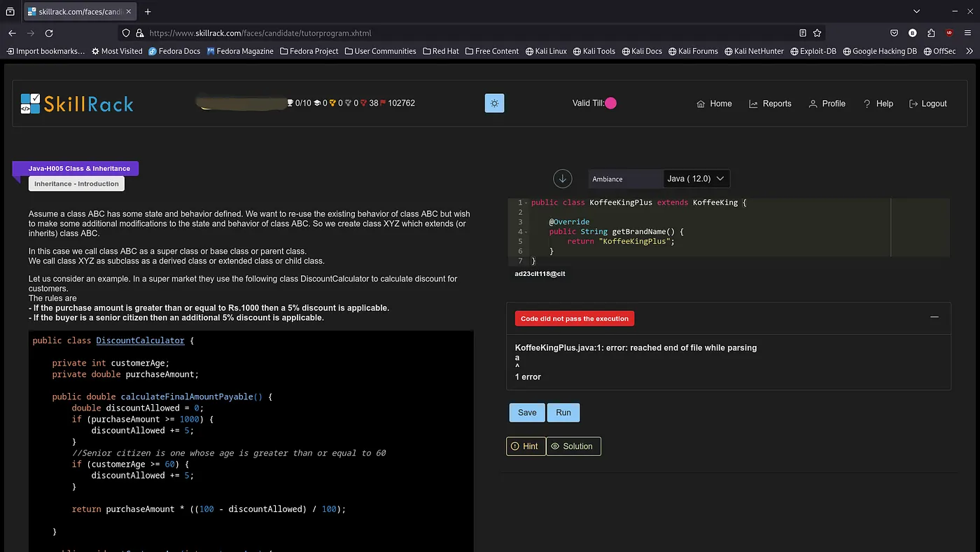Open the uBlock Origin shield icon
Image resolution: width=980 pixels, height=552 pixels.
click(x=949, y=33)
